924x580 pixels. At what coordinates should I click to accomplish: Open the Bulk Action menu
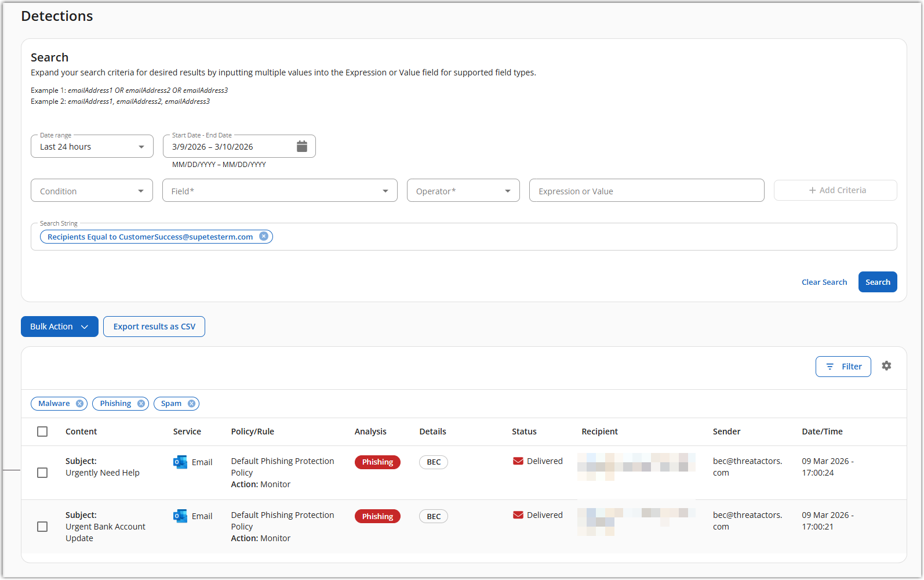click(x=59, y=327)
